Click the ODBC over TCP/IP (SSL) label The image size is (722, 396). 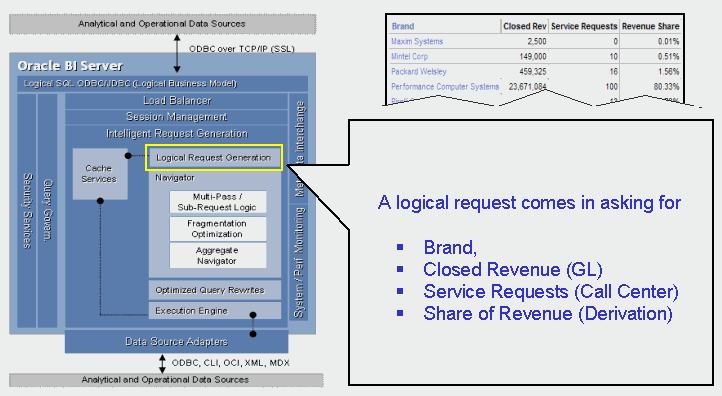click(x=242, y=49)
